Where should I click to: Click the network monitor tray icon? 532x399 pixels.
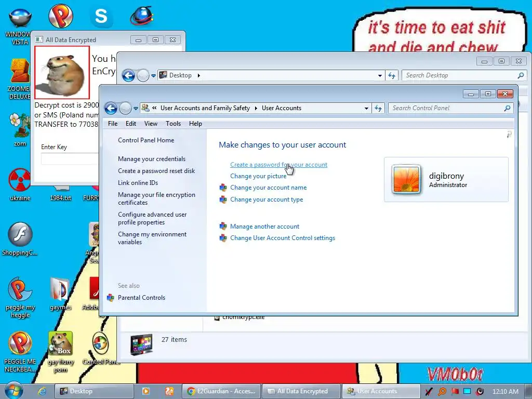[x=467, y=391]
